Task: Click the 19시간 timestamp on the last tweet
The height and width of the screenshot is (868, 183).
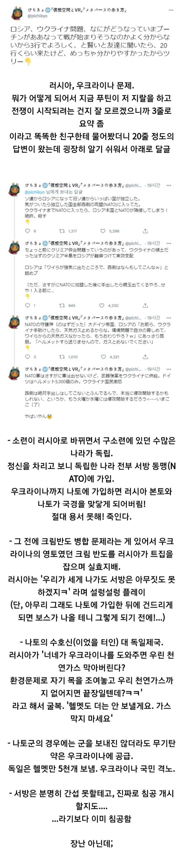Action: pos(153,369)
